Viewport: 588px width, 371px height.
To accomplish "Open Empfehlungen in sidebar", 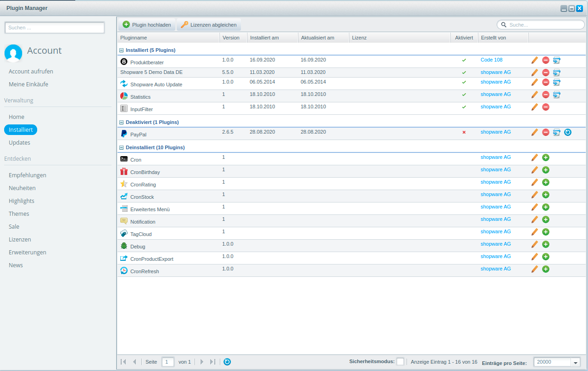I will (28, 175).
